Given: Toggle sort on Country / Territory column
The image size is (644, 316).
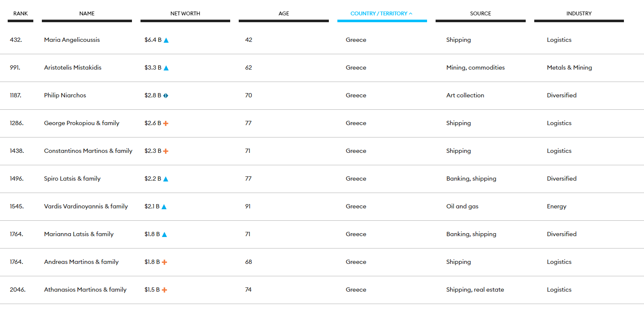Looking at the screenshot, I should [381, 14].
